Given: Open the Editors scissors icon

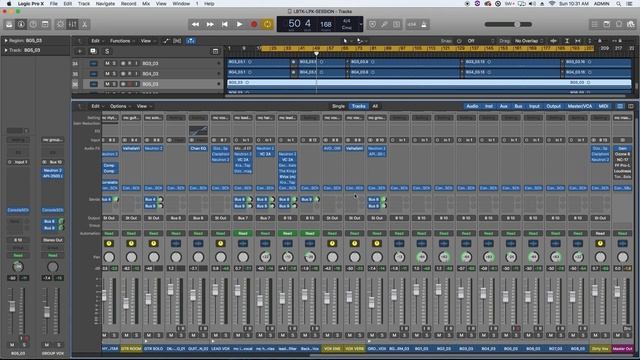Looking at the screenshot, I should (x=84, y=24).
